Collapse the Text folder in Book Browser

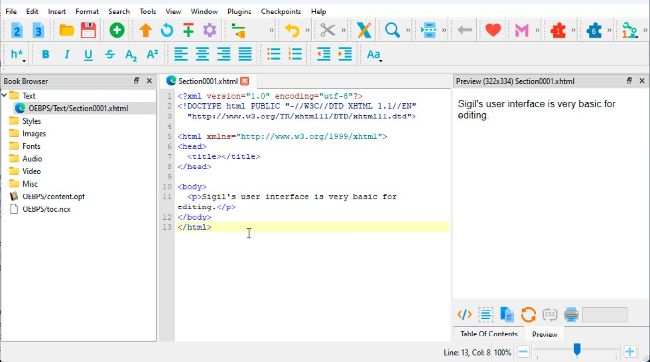pyautogui.click(x=4, y=96)
